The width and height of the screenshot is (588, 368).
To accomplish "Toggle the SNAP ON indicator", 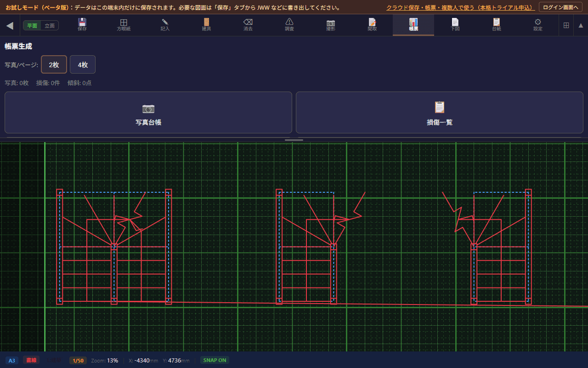I will 215,360.
